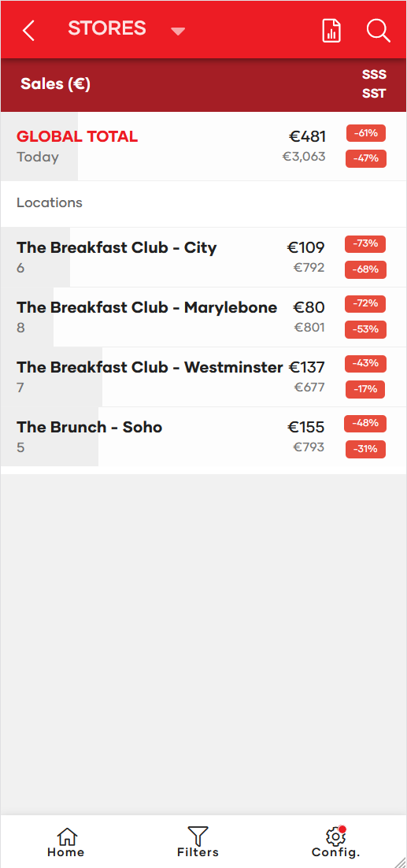Open the Filters funnel icon
Viewport: 407px width, 868px height.
point(198,836)
